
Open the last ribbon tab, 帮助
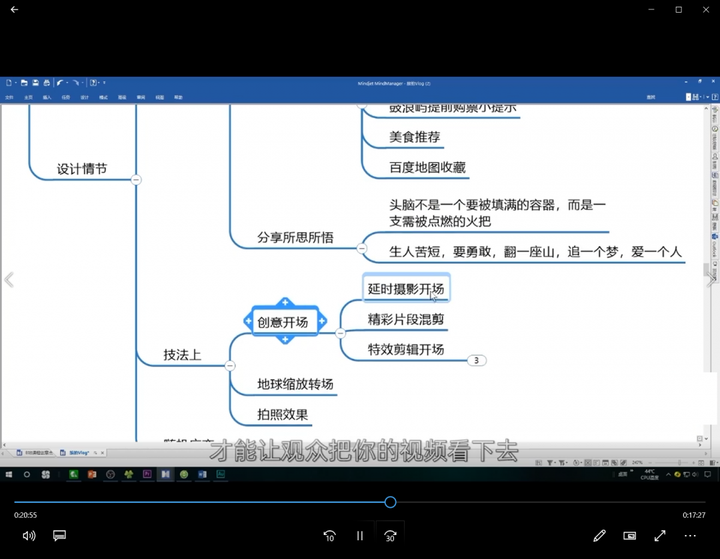click(178, 97)
